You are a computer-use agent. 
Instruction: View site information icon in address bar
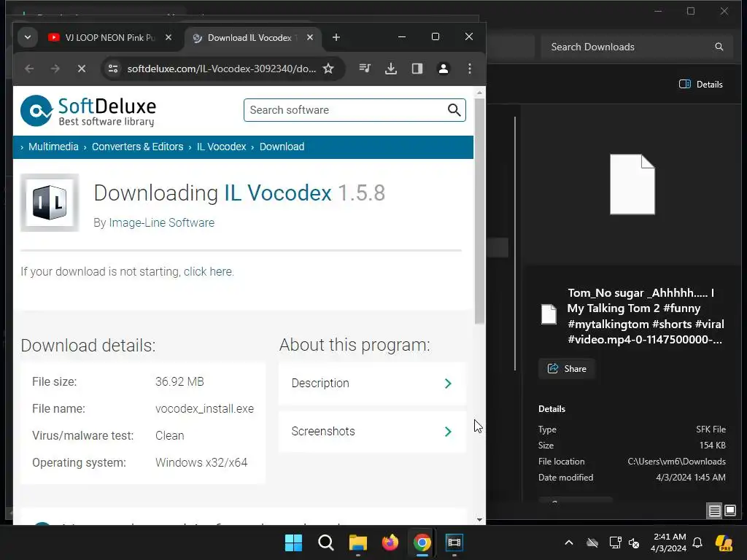click(113, 69)
